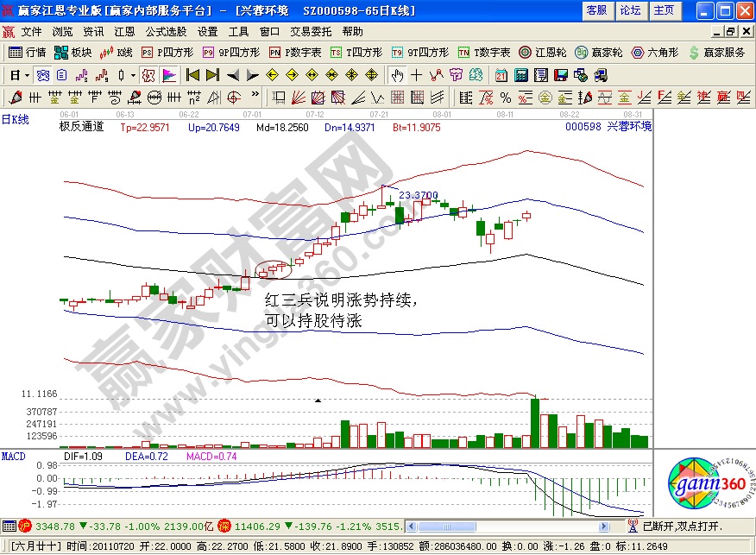
Task: Click the calendar icon showing 21
Action: click(x=501, y=75)
